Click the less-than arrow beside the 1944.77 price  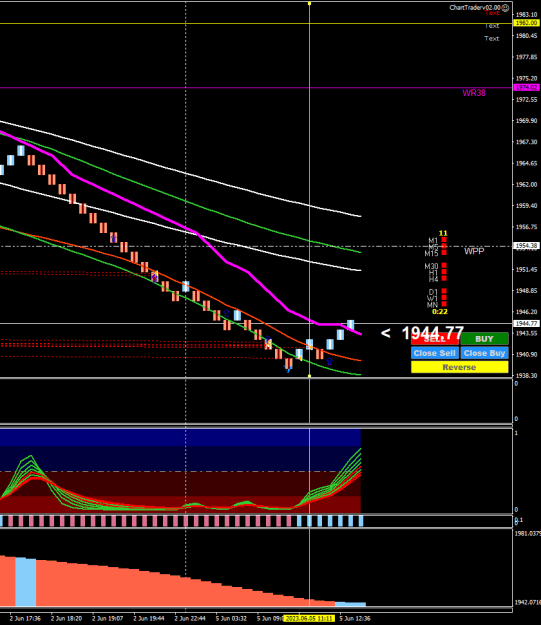tap(385, 333)
